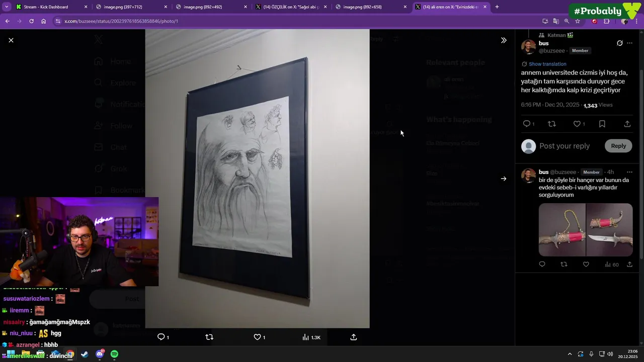Go back in browser history
The height and width of the screenshot is (362, 644).
coord(7,21)
